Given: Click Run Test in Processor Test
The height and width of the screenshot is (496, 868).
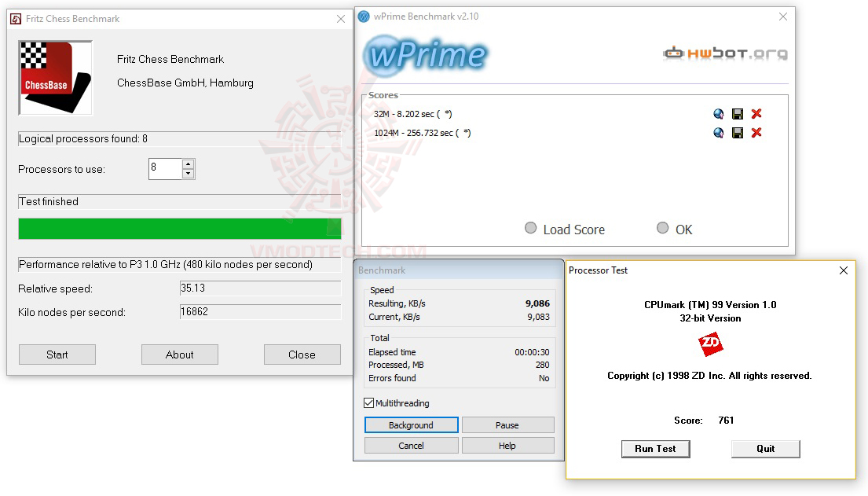Looking at the screenshot, I should 655,449.
